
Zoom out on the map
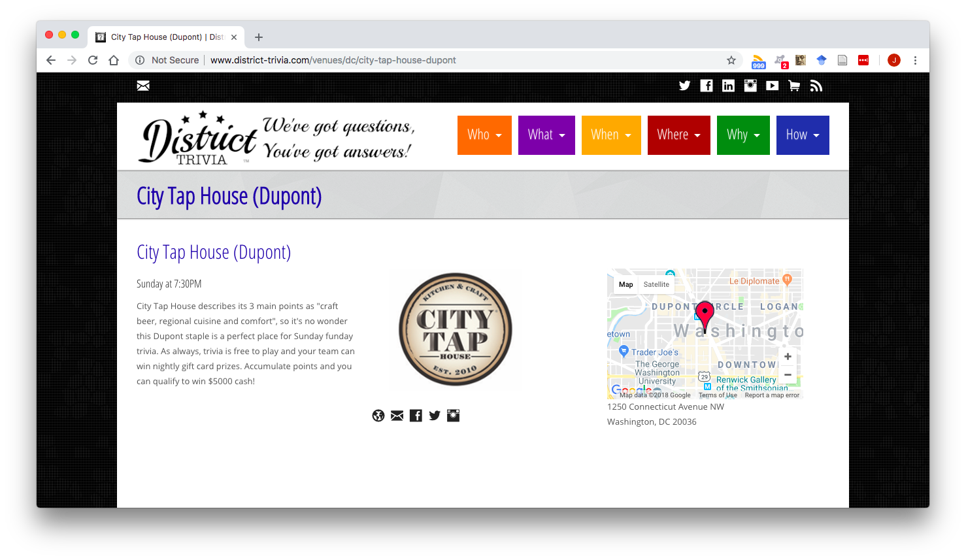(788, 375)
